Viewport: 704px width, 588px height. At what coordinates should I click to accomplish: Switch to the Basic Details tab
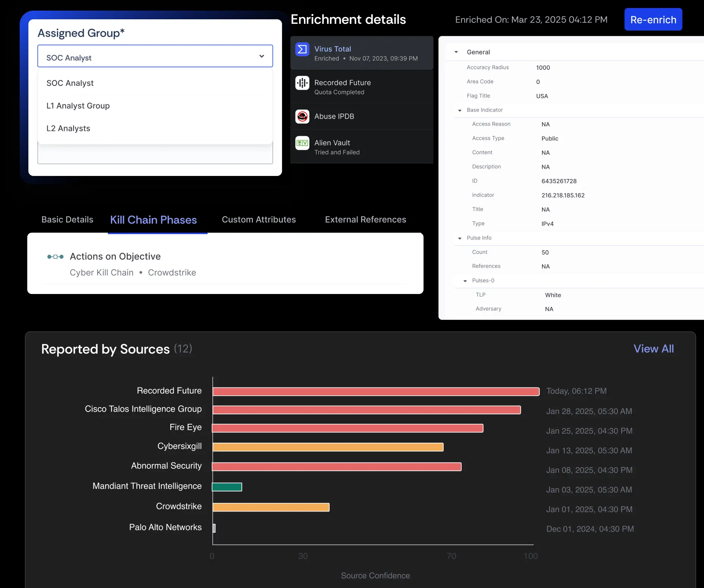coord(67,219)
